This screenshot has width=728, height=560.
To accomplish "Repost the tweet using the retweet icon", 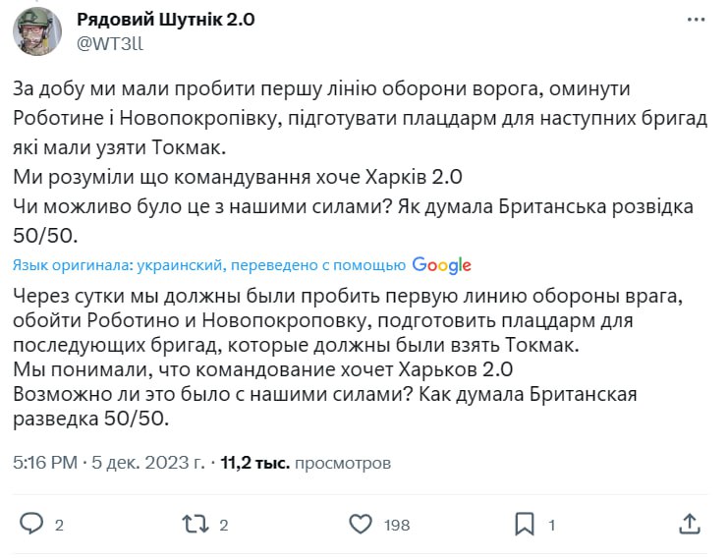I will pyautogui.click(x=195, y=524).
